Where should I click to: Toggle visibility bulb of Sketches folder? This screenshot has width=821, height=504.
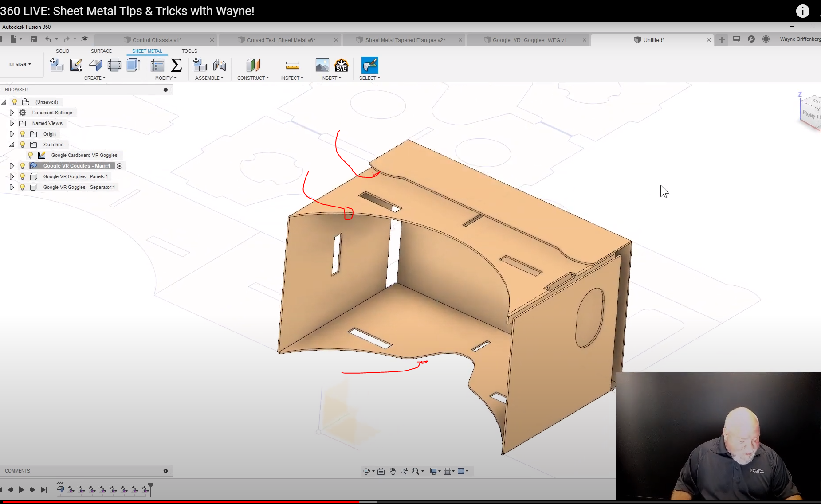click(23, 145)
